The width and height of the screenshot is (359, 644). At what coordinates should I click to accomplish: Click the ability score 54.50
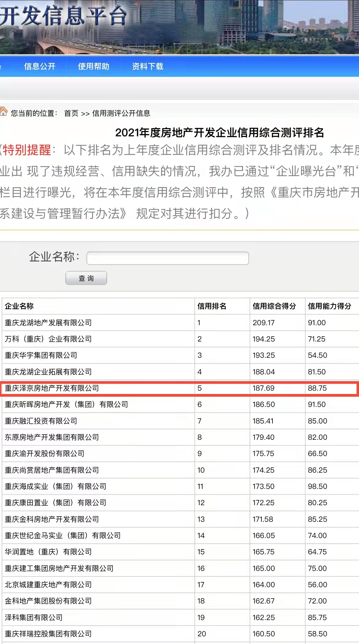coord(318,355)
